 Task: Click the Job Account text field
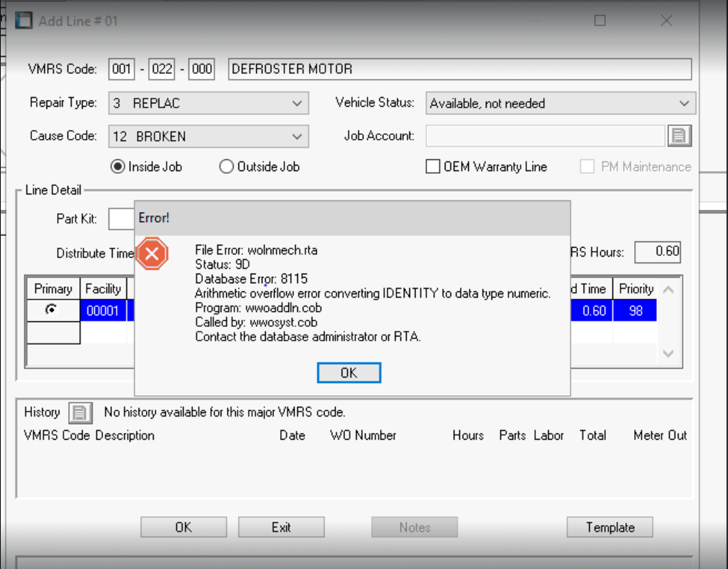544,136
